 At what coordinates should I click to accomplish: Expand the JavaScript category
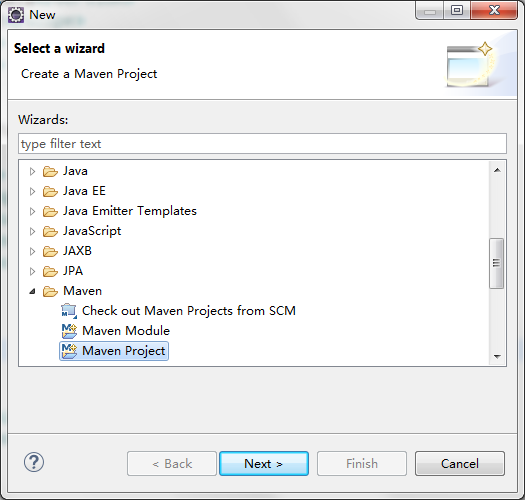point(32,231)
